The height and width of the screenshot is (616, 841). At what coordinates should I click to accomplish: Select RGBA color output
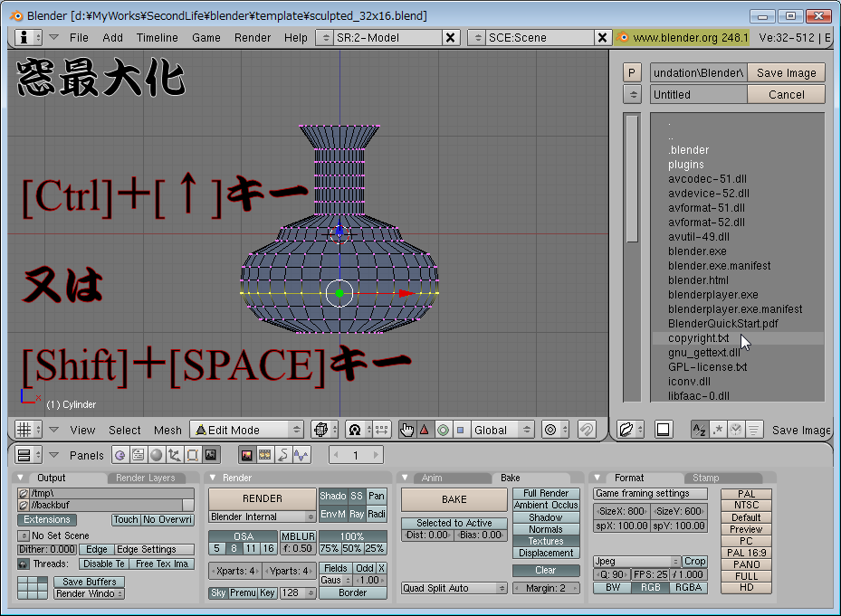[689, 588]
